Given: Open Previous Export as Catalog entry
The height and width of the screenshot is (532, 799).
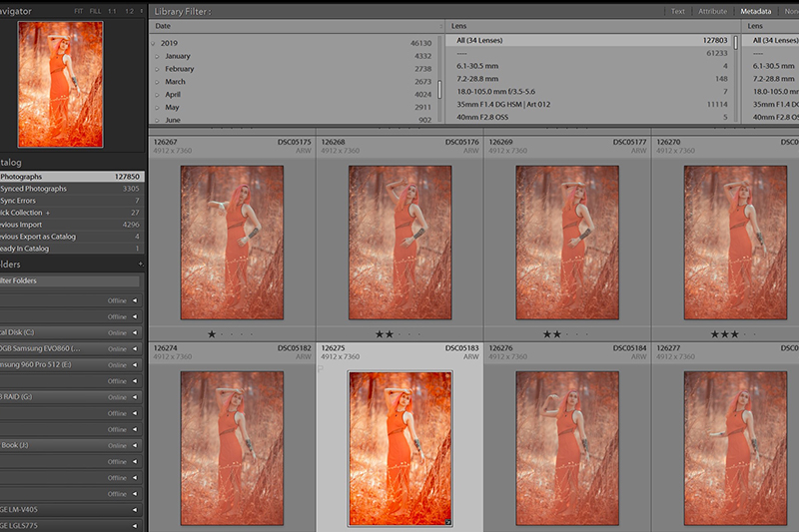Looking at the screenshot, I should tap(71, 237).
